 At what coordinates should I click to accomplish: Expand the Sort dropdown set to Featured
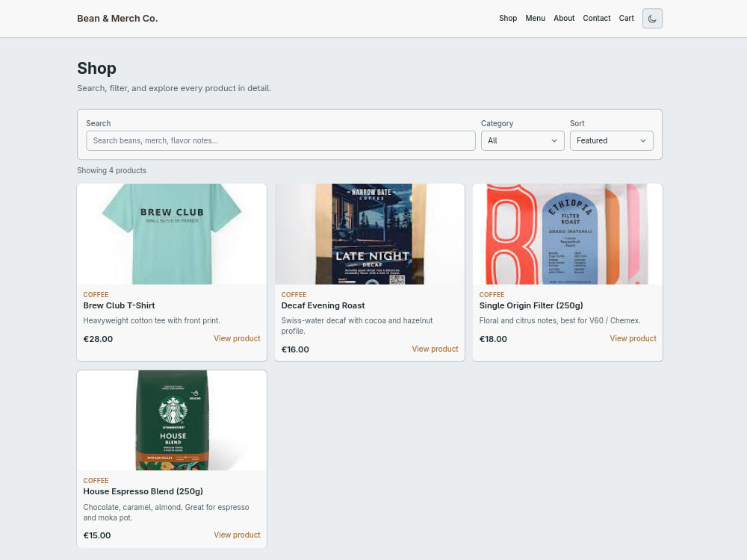click(611, 140)
